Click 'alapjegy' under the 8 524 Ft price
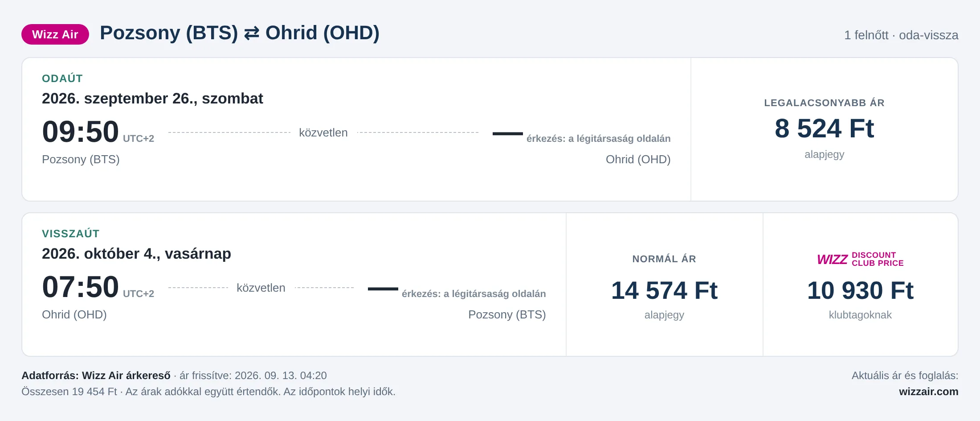Viewport: 980px width, 421px height. (825, 154)
